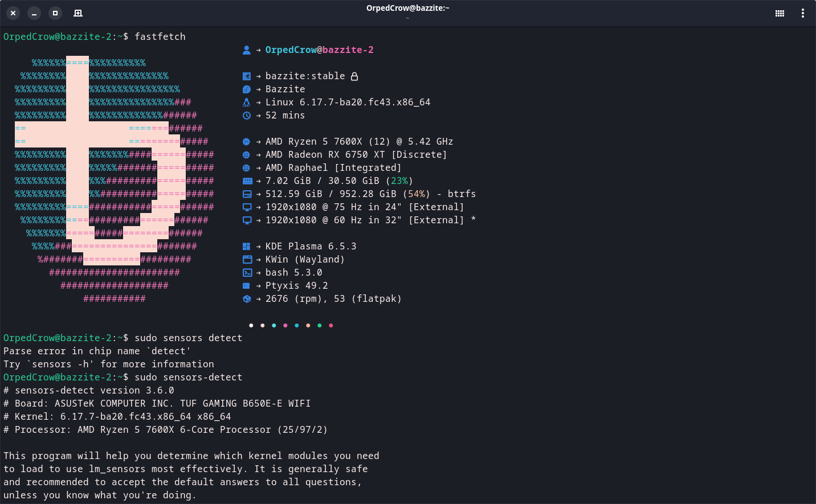This screenshot has height=504, width=816.
Task: Click the desktop icon beside KDE Plasma
Action: click(x=247, y=247)
